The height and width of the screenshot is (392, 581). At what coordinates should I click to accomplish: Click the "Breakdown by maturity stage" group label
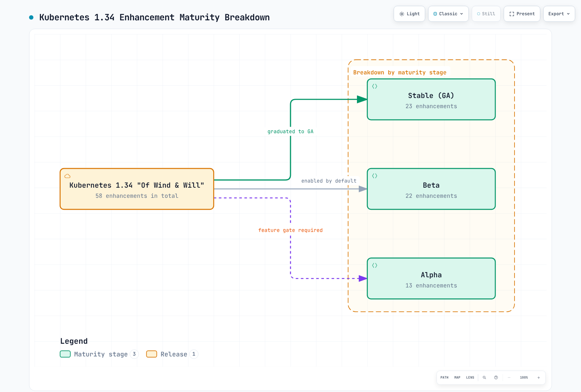tap(400, 72)
